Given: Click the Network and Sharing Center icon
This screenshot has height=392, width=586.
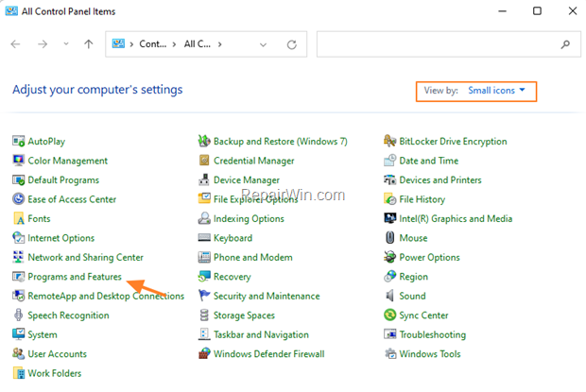Looking at the screenshot, I should (x=18, y=257).
